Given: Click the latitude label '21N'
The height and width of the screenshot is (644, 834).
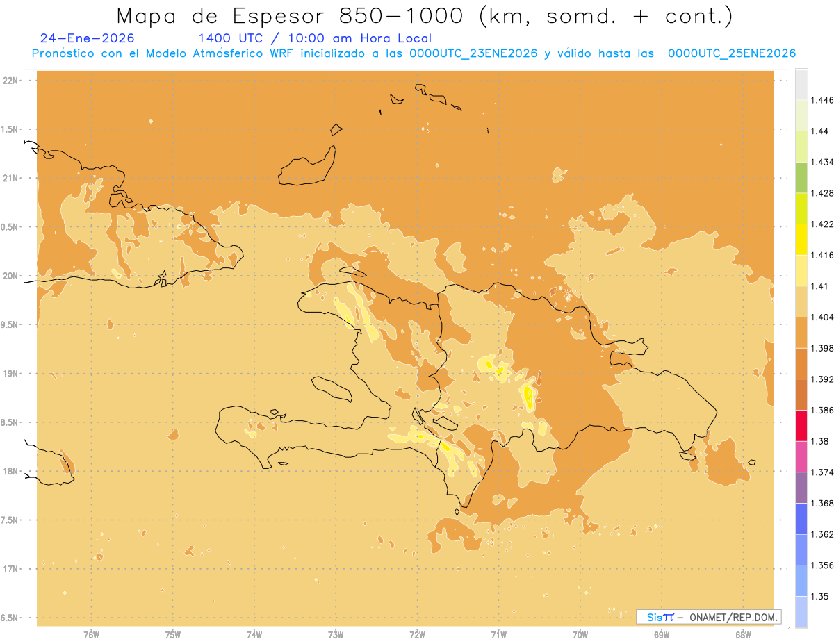Looking at the screenshot, I should pyautogui.click(x=10, y=179).
